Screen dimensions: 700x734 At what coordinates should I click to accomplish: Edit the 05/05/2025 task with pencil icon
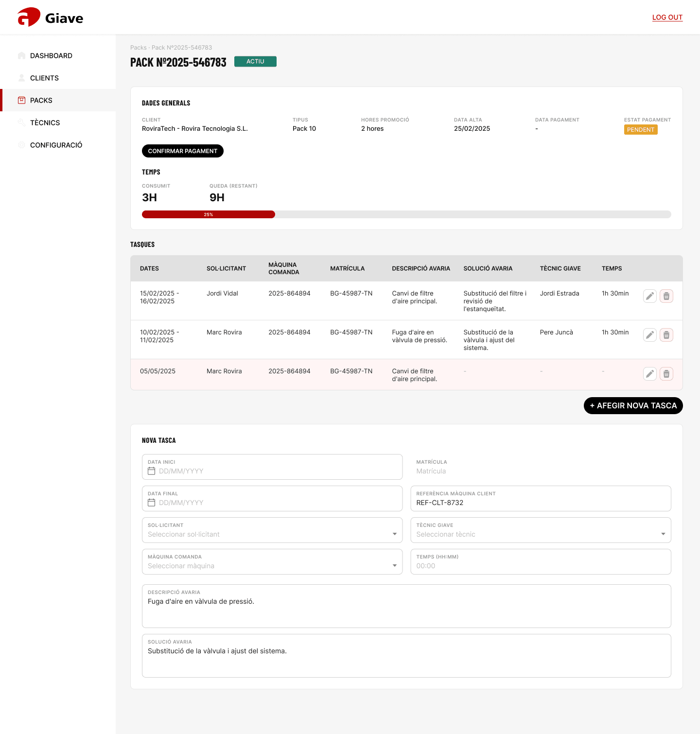pos(650,374)
